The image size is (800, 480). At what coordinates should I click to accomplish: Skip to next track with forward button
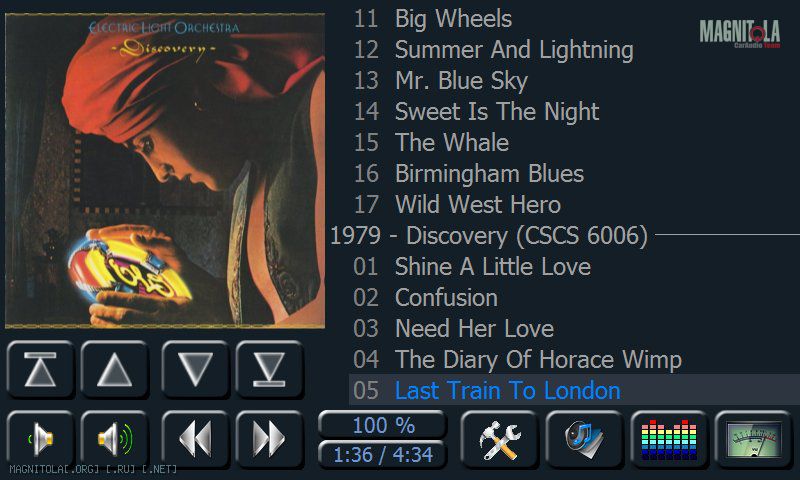(x=270, y=439)
